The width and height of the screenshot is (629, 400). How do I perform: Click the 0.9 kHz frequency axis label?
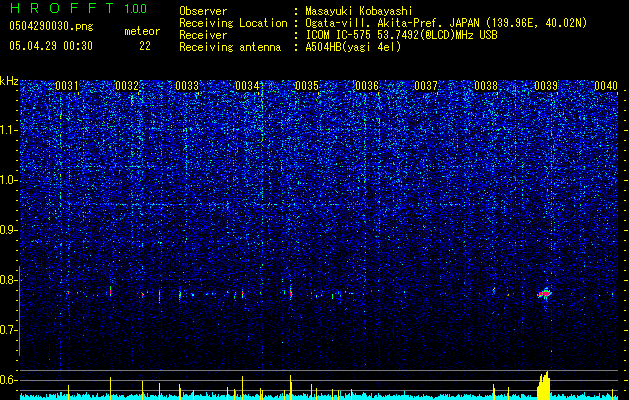click(x=8, y=230)
